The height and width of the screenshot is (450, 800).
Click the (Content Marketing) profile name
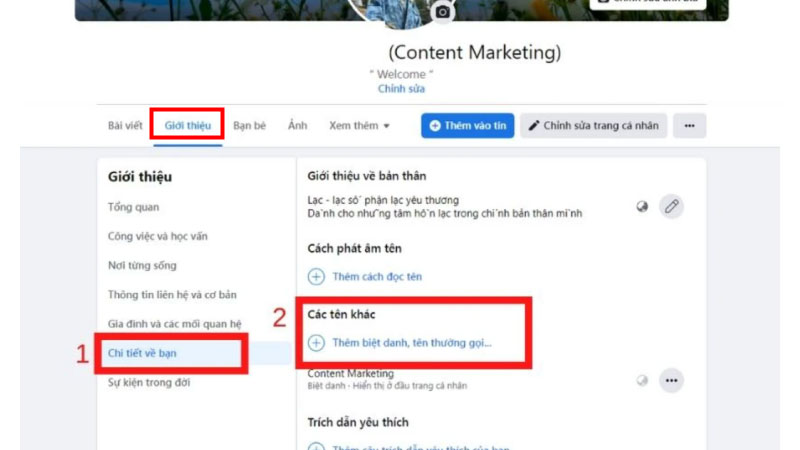pos(474,53)
